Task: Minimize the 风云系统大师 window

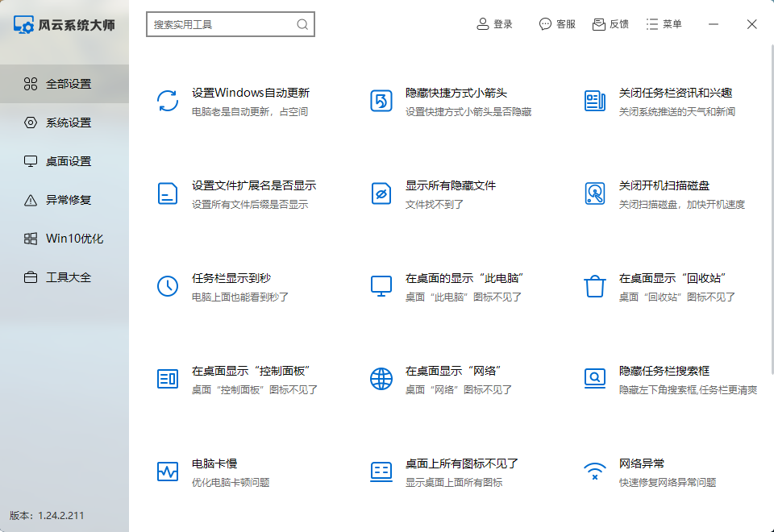Action: click(x=714, y=24)
